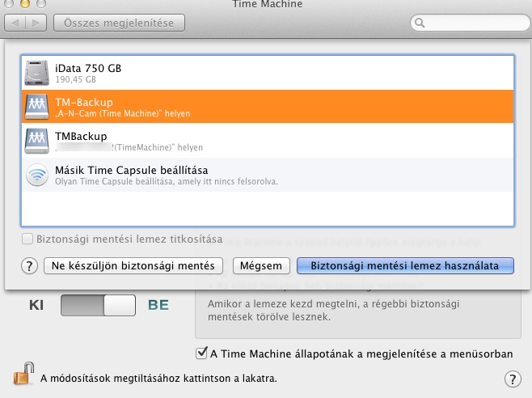532x398 pixels.
Task: Select Másik Time Capsule beállítása row
Action: pos(268,175)
